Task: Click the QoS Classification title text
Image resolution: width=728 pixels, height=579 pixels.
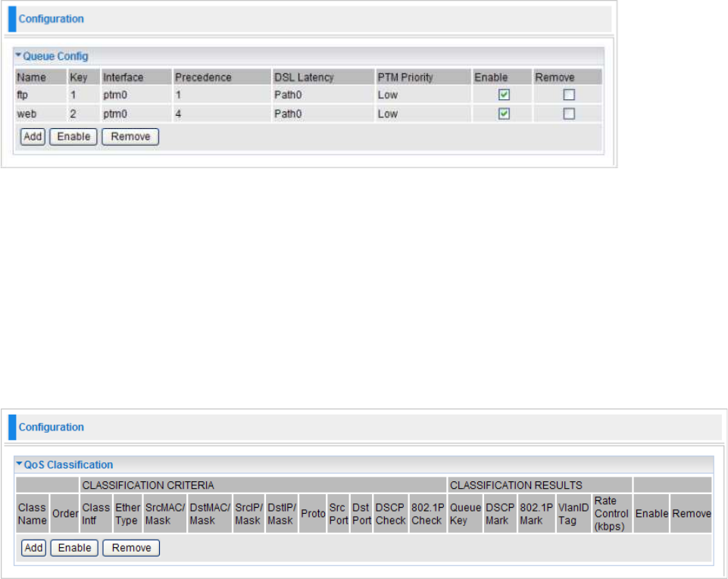Action: (x=68, y=465)
